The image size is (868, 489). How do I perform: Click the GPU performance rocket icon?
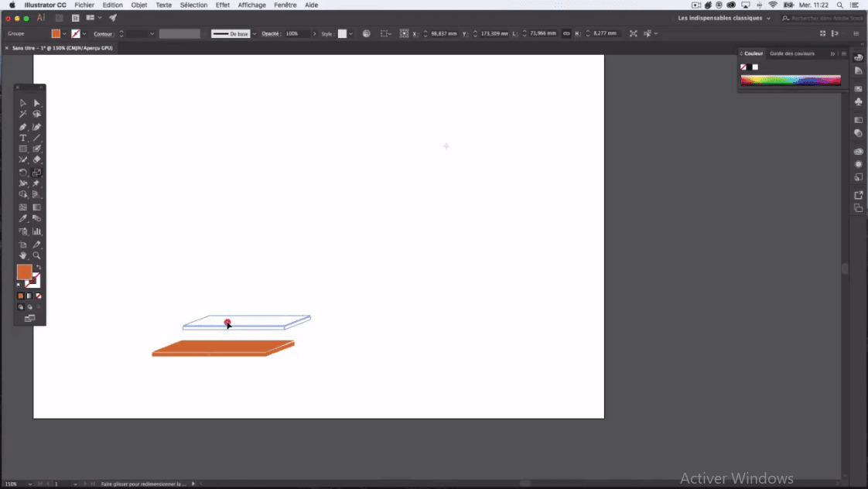(x=113, y=18)
